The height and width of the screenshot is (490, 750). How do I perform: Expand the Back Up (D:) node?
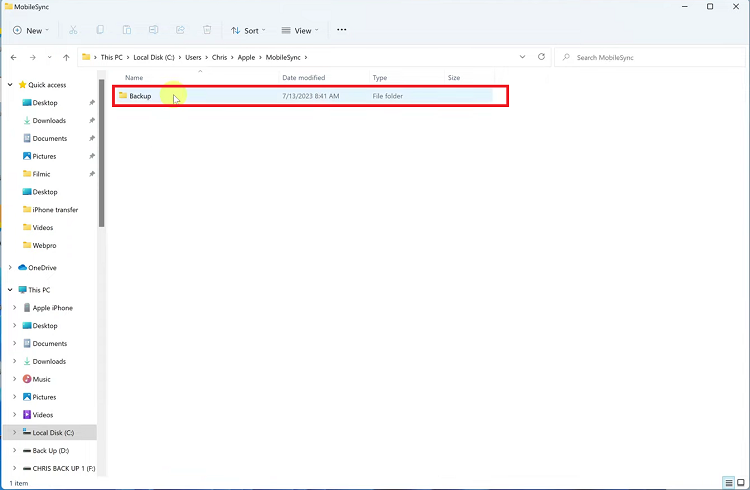pyautogui.click(x=14, y=450)
